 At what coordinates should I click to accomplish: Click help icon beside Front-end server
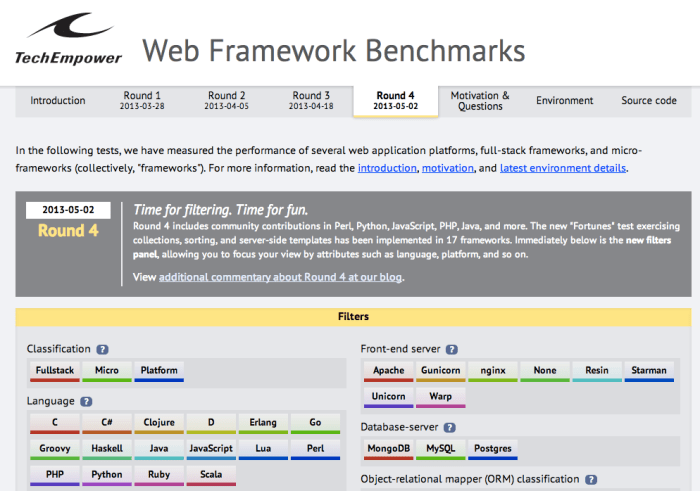point(451,349)
